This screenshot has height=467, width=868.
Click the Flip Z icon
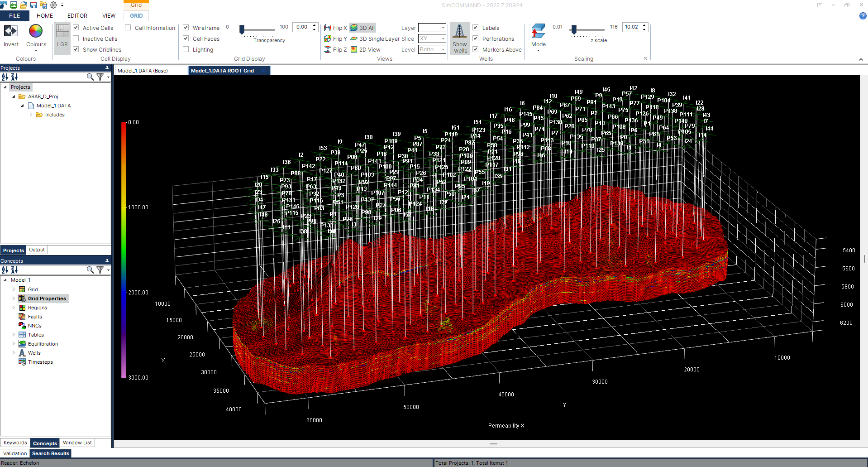pyautogui.click(x=328, y=49)
